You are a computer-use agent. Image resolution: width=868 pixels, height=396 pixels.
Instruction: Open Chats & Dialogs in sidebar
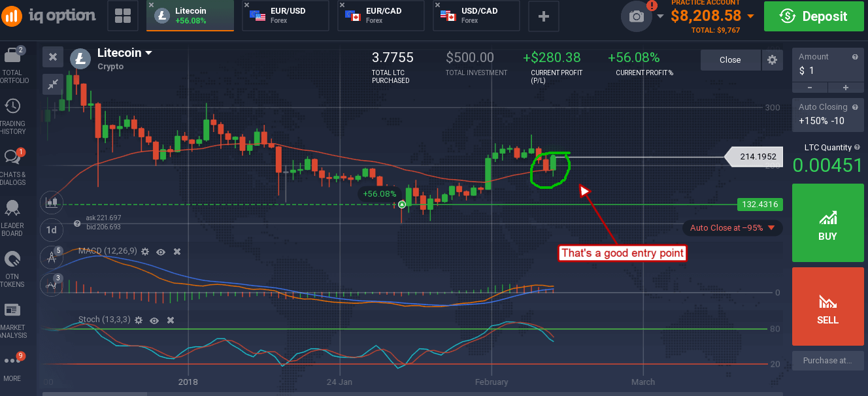pyautogui.click(x=12, y=167)
